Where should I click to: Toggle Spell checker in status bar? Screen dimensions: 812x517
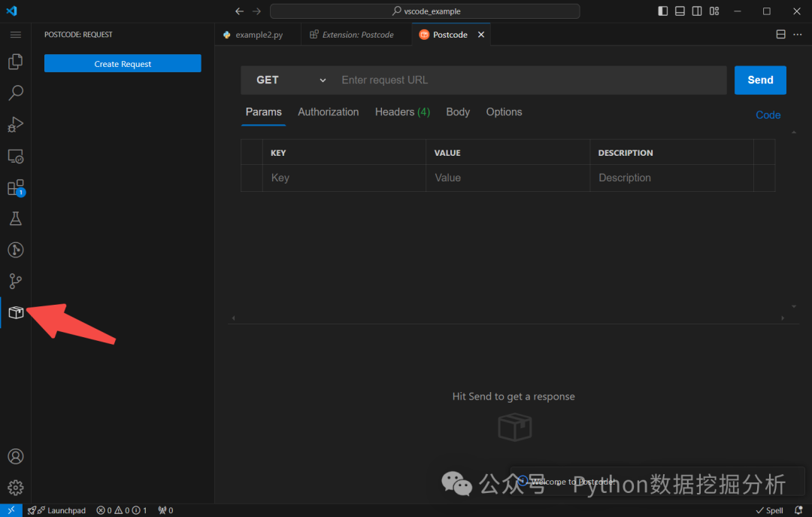tap(770, 510)
